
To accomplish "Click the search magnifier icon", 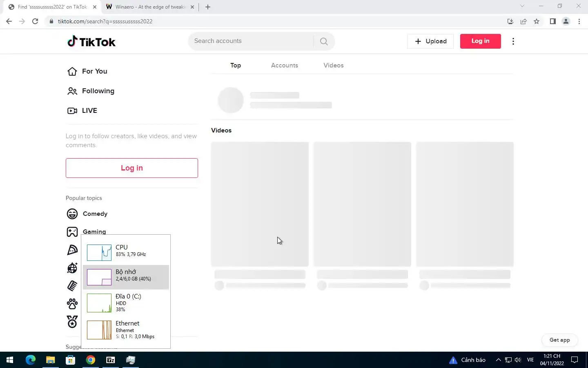I will coord(324,41).
